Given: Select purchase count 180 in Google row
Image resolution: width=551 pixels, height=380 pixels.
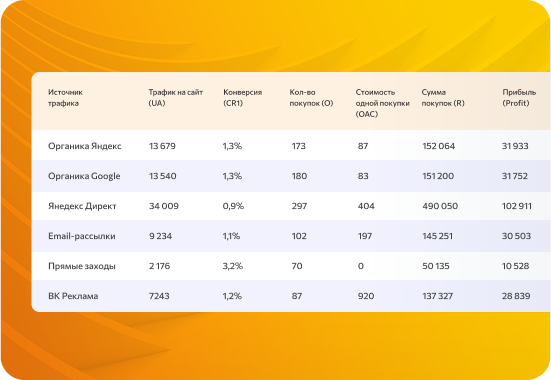Looking at the screenshot, I should click(x=299, y=176).
